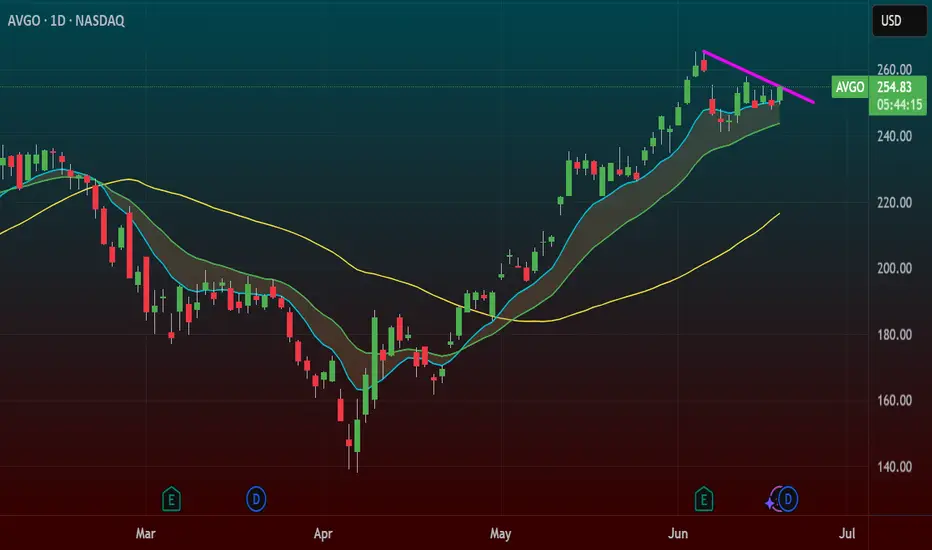
Task: Click the March dividend D marker
Action: 256,499
